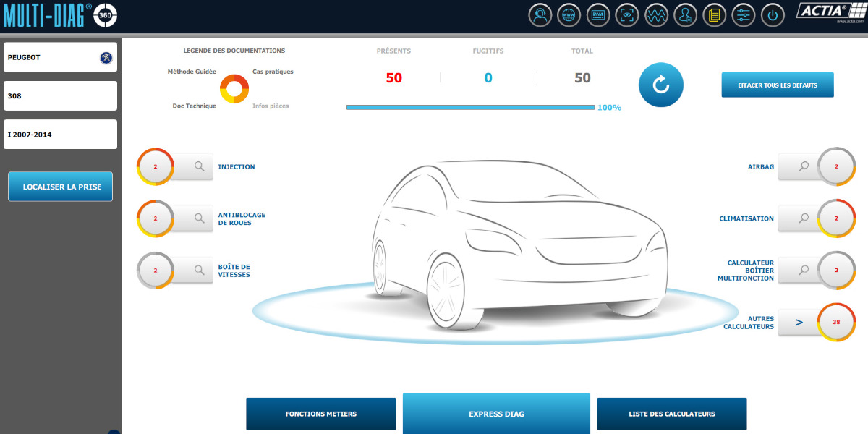
Task: Click the eye screen capture icon
Action: click(x=626, y=14)
